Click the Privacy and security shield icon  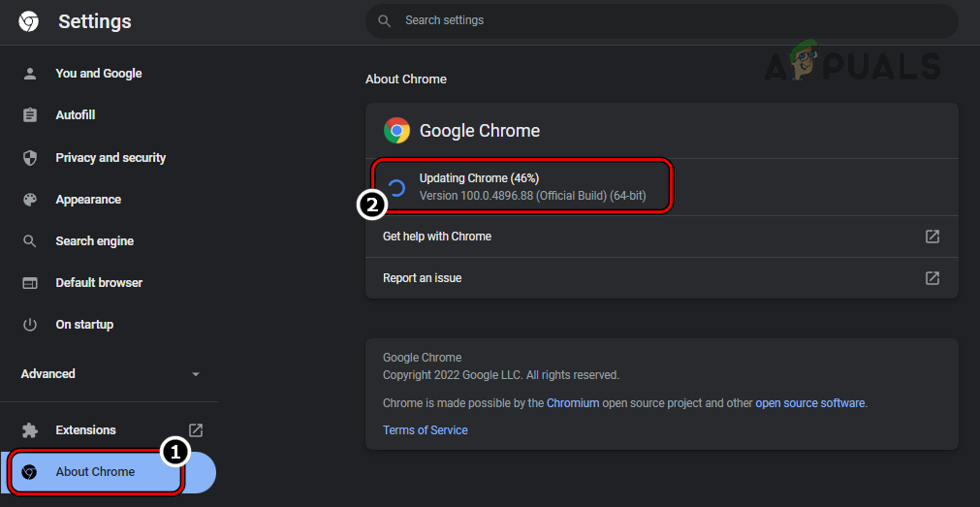30,158
